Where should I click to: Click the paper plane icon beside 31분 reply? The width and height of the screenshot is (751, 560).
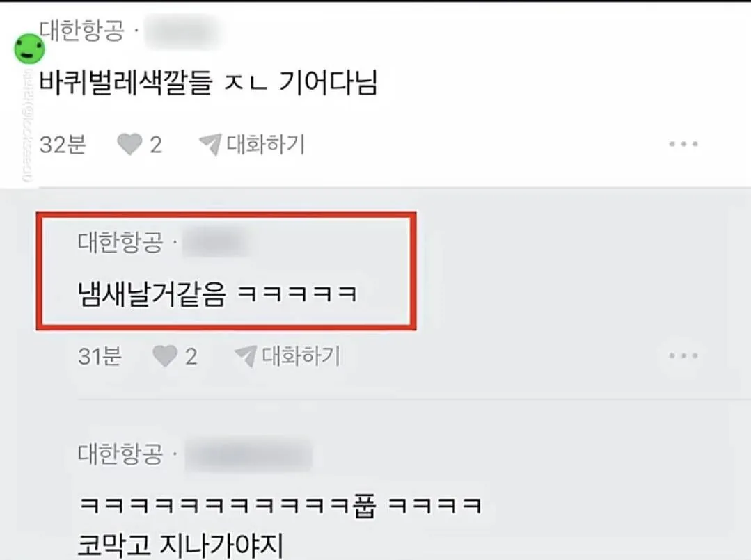tap(245, 356)
